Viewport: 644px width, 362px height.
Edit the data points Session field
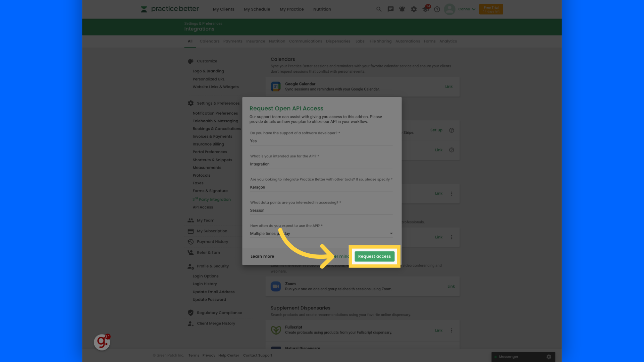pyautogui.click(x=321, y=210)
